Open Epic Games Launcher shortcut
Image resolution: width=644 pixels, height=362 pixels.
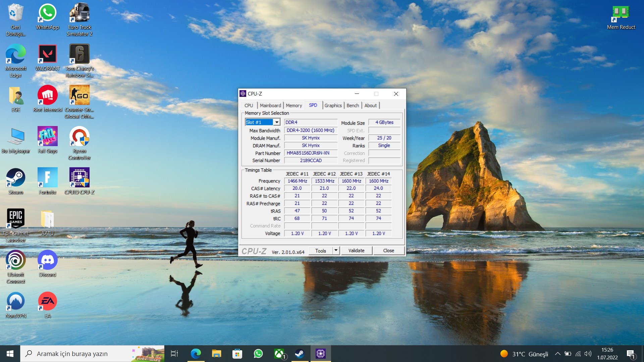(15, 226)
